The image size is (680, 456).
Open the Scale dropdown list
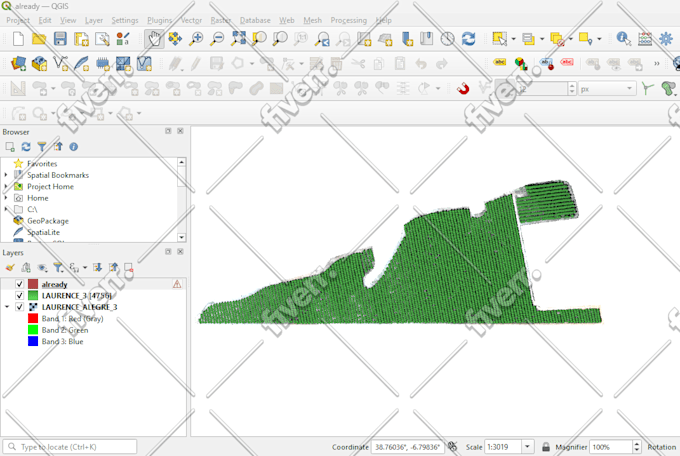click(527, 446)
